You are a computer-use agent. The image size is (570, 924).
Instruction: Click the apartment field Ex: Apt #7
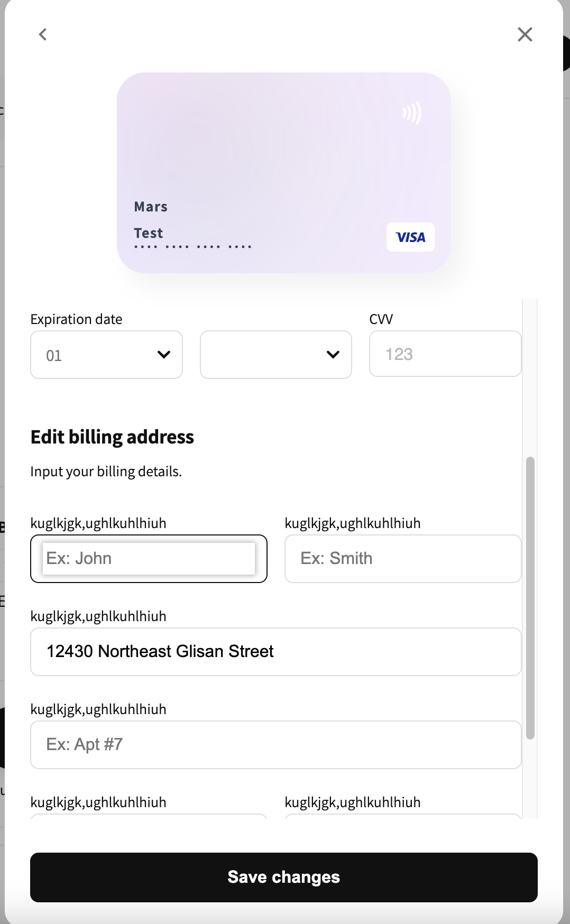pyautogui.click(x=276, y=745)
